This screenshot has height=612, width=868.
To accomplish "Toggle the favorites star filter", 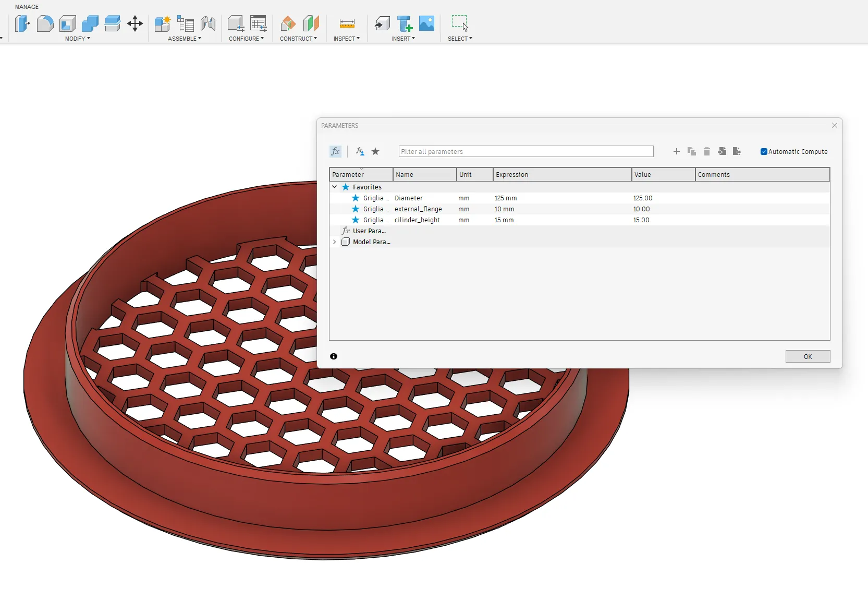I will pyautogui.click(x=375, y=151).
